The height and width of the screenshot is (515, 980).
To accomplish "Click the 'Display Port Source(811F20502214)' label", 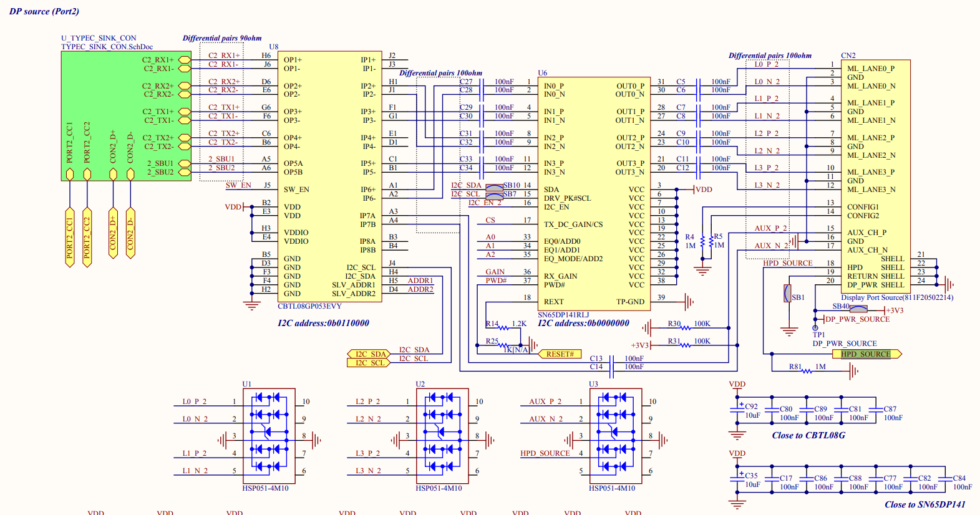I will tap(897, 297).
